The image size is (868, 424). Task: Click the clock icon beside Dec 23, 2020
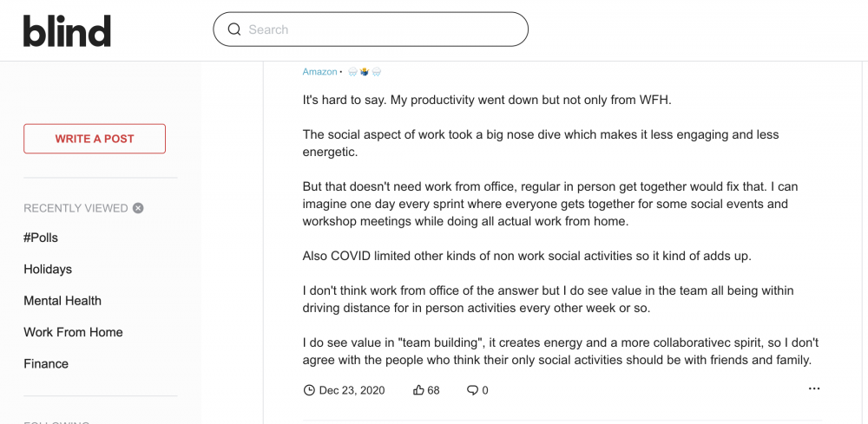(309, 390)
